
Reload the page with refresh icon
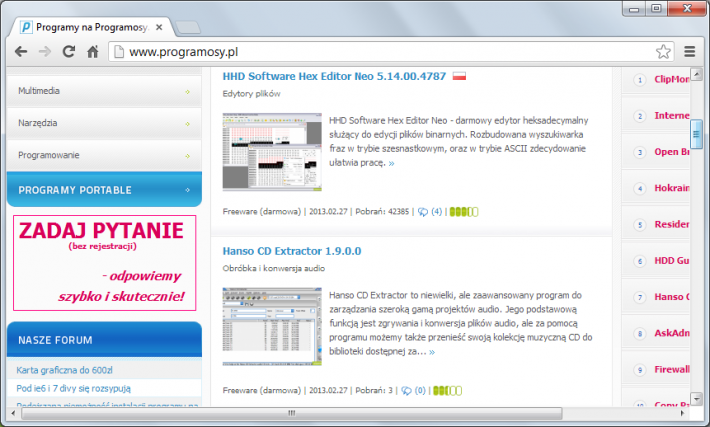(69, 52)
